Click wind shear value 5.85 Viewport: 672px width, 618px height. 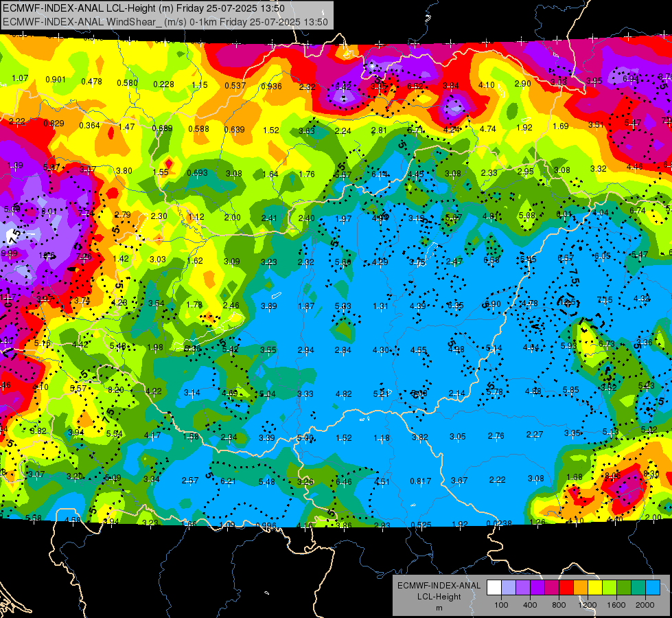[571, 390]
